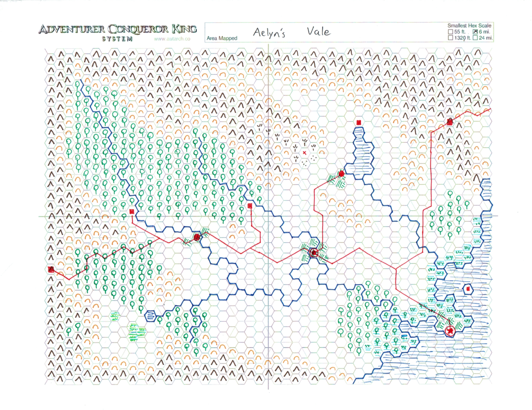Select the circled red city at map center

tap(314, 253)
